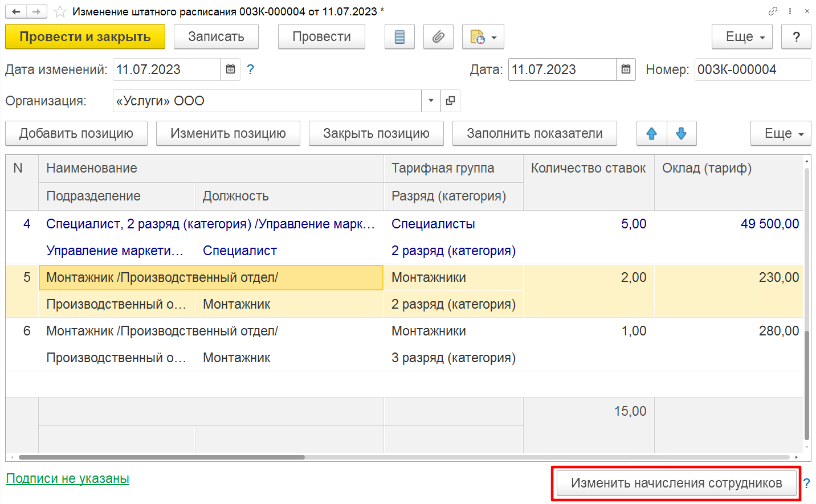Open the Подписи не указаны link
The width and height of the screenshot is (816, 504).
(x=68, y=478)
